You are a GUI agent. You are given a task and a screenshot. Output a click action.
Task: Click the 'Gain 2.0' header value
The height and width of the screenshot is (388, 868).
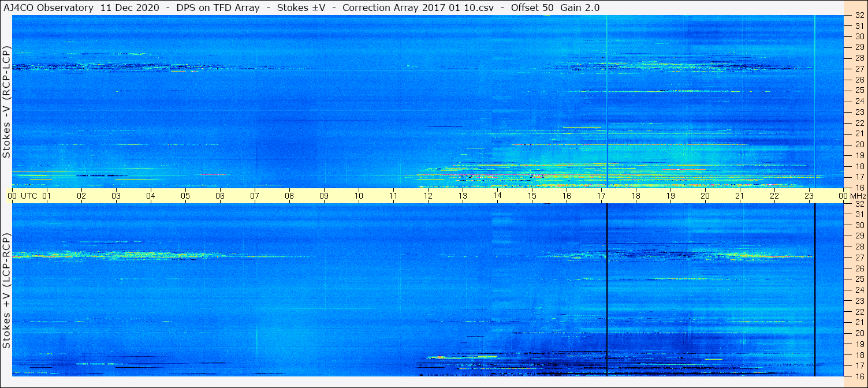[580, 8]
